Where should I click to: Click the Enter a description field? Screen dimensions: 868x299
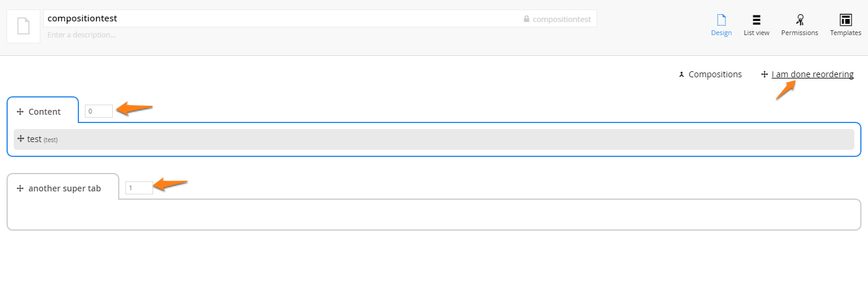(320, 35)
